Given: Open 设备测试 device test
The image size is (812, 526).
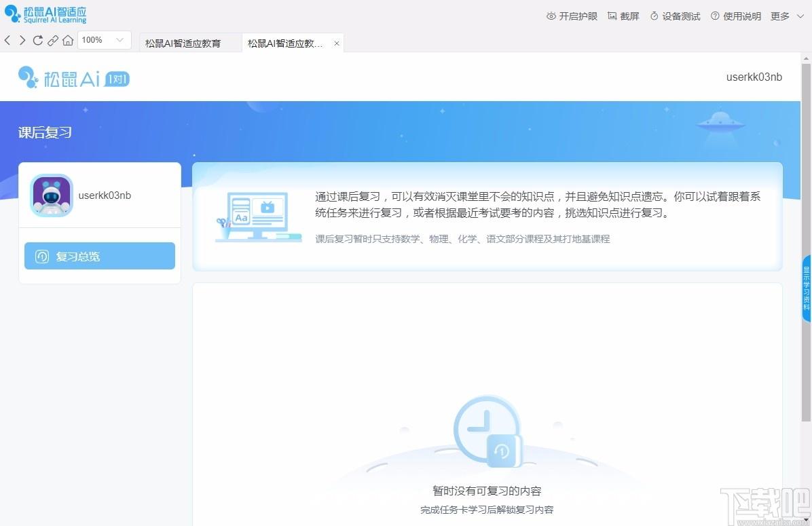Looking at the screenshot, I should coord(675,16).
